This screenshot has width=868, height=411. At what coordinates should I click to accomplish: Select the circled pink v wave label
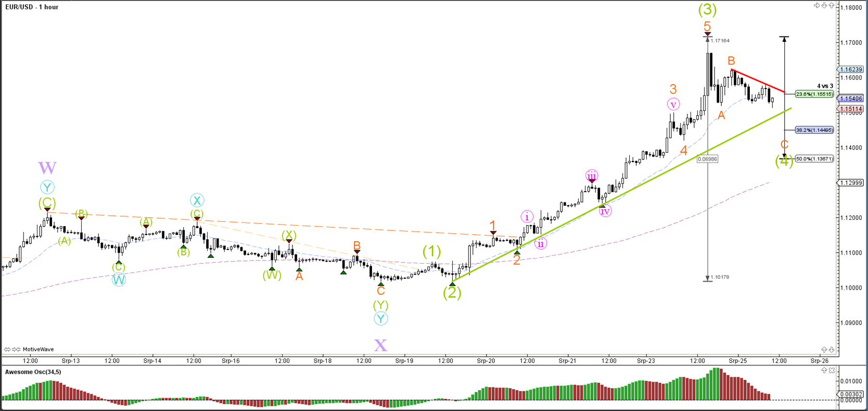pos(673,104)
